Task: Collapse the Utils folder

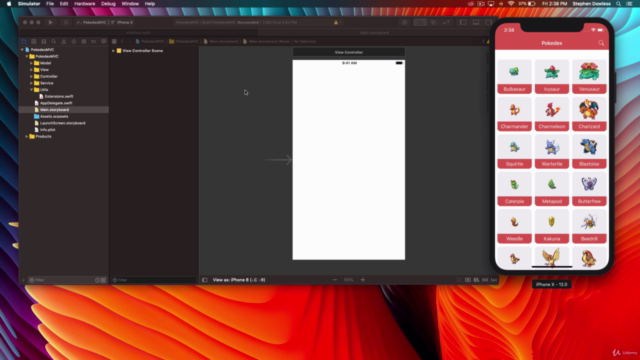Action: (x=31, y=90)
